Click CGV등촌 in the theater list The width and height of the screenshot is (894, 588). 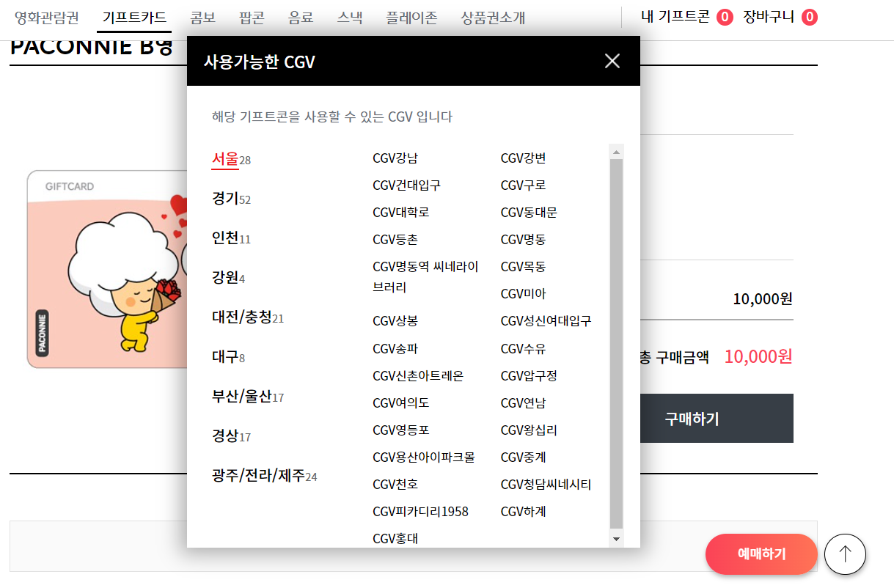pyautogui.click(x=395, y=239)
